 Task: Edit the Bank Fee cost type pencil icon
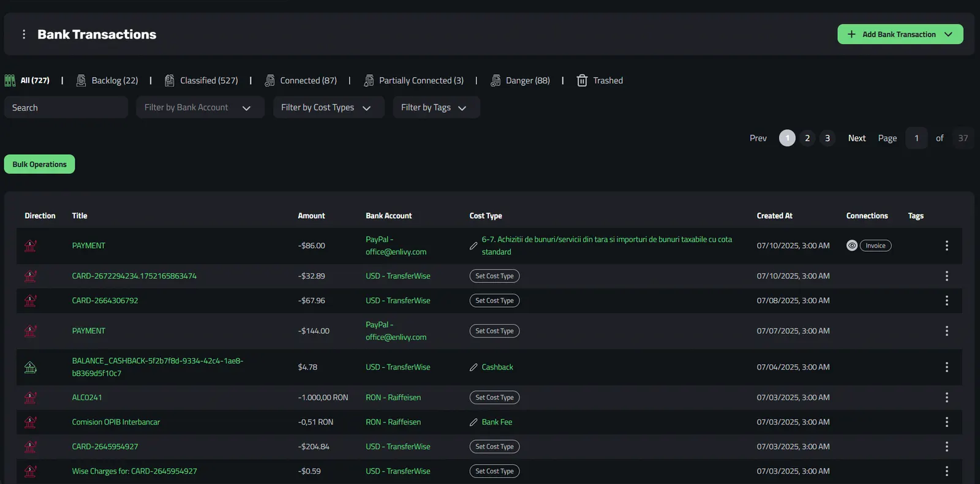tap(473, 422)
